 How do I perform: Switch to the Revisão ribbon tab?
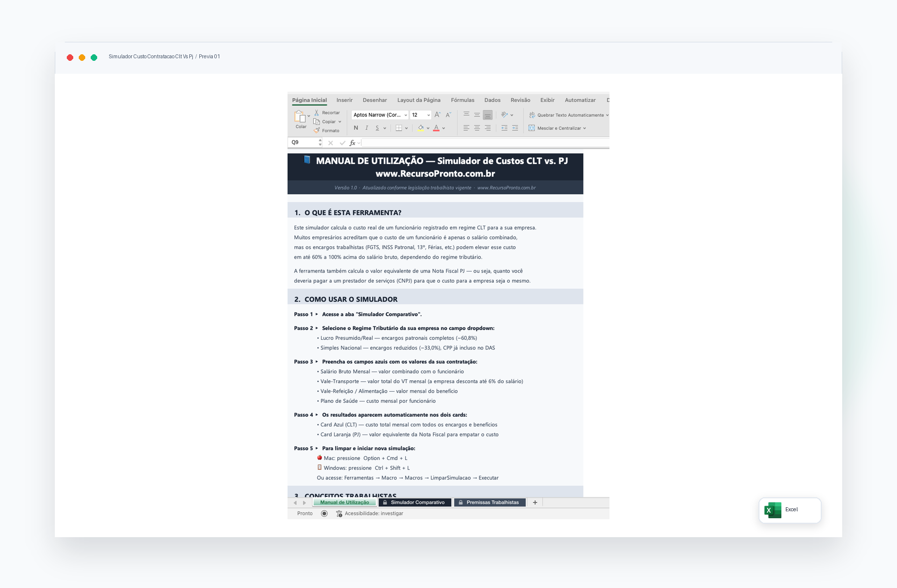[x=520, y=100]
